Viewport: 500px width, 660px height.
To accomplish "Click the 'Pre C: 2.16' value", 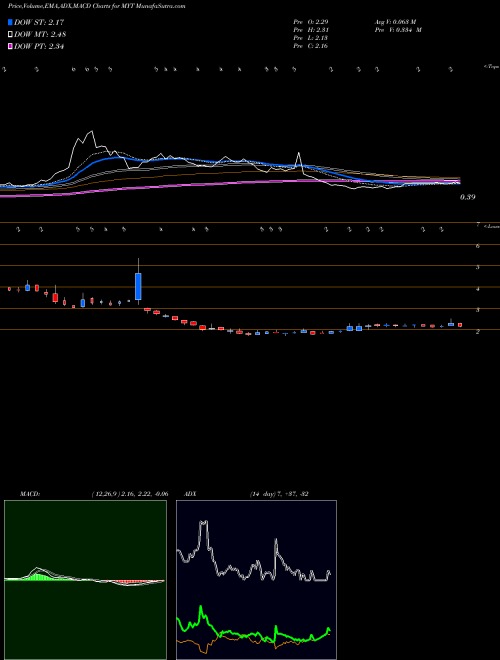I will [x=311, y=46].
